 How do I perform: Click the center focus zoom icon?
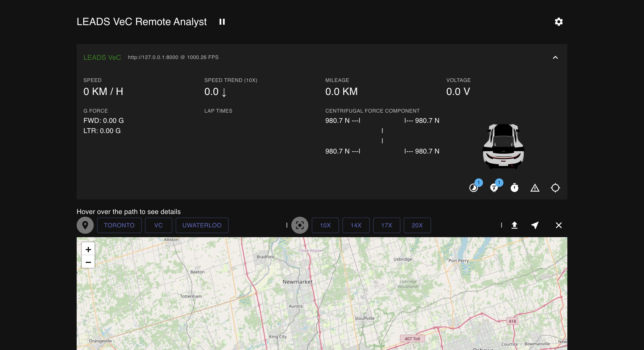299,225
